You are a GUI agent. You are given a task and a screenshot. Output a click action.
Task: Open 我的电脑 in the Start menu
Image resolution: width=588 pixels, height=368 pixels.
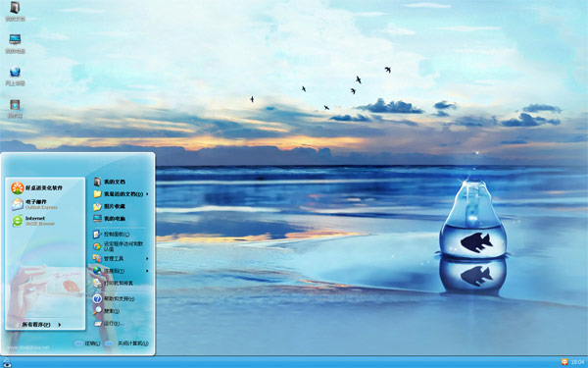110,219
